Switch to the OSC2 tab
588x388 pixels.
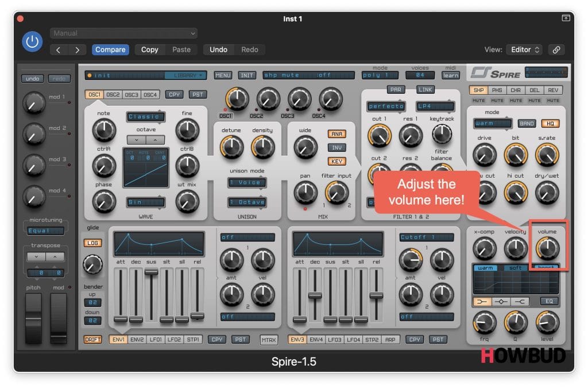114,94
